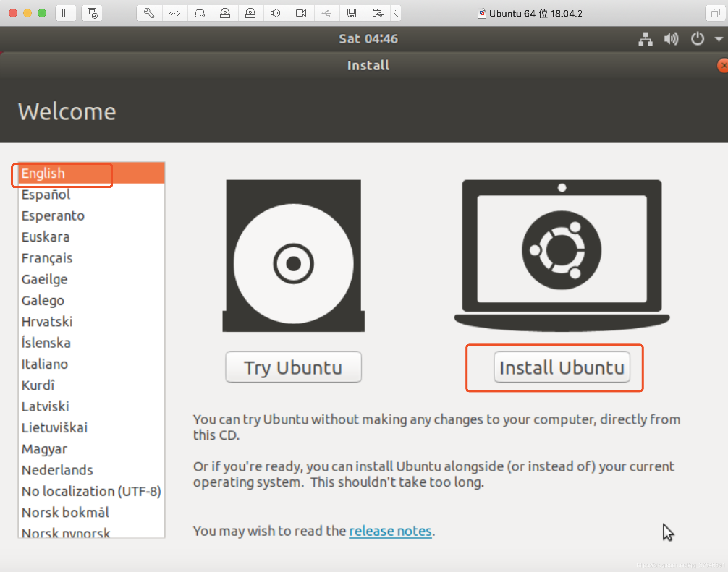Click the laptop Ubuntu image
Screen dimensions: 728x572
[x=562, y=256]
